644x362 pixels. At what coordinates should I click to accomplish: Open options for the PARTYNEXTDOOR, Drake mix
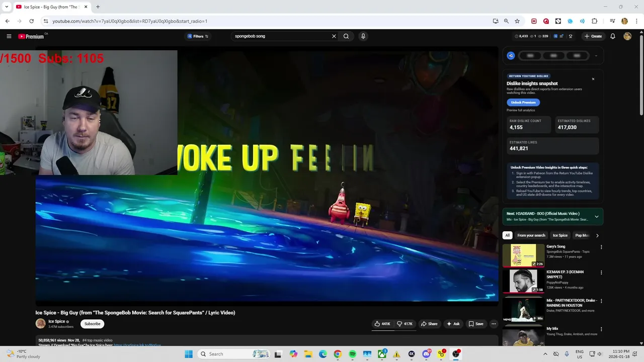pyautogui.click(x=601, y=301)
